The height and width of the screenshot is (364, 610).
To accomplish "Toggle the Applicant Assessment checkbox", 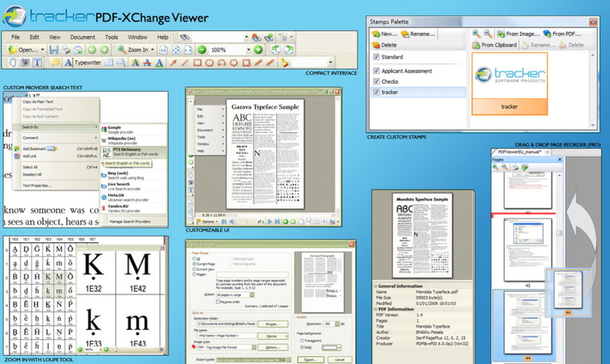I will pyautogui.click(x=376, y=71).
